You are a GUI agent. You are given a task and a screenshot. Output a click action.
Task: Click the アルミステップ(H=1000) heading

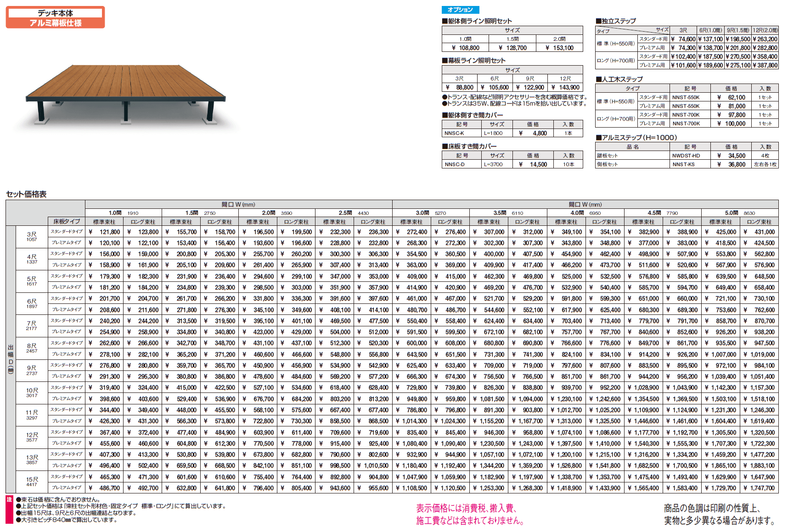(636, 138)
